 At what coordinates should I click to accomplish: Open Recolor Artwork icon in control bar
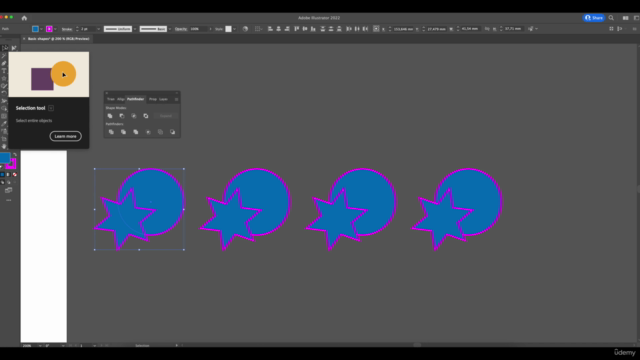pos(245,29)
